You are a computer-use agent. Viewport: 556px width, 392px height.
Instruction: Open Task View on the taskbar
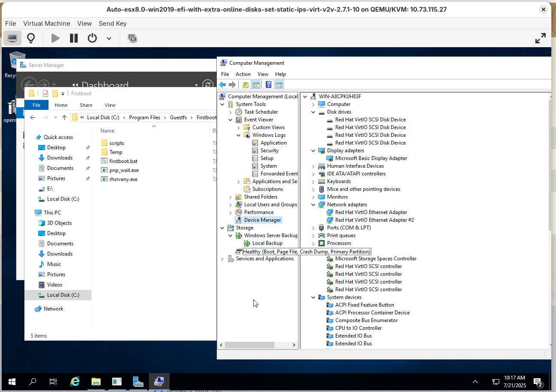[53, 381]
